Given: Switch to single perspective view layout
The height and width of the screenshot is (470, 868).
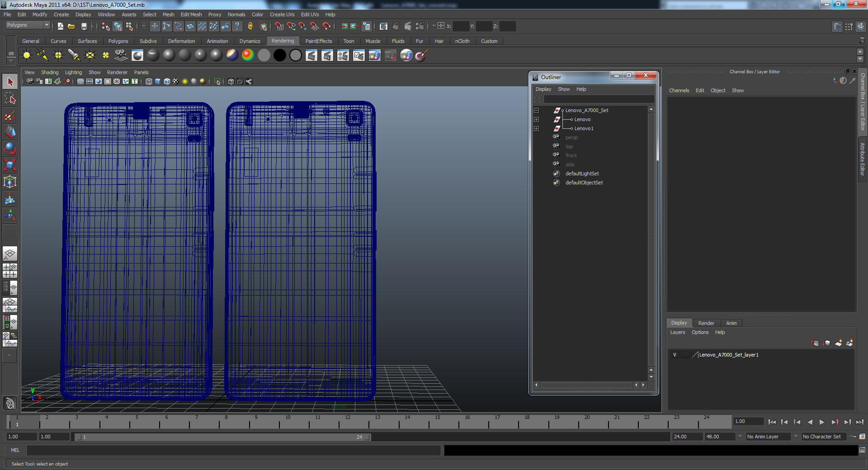Looking at the screenshot, I should click(10, 254).
